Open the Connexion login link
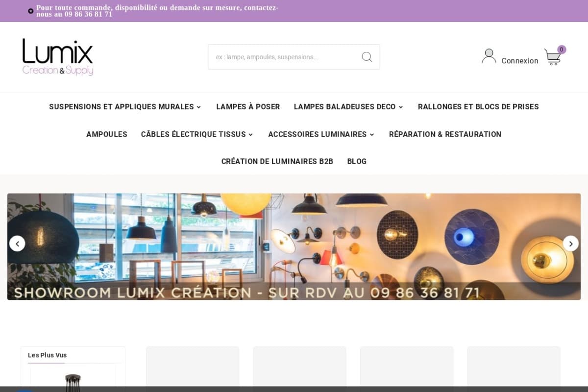 (x=520, y=61)
